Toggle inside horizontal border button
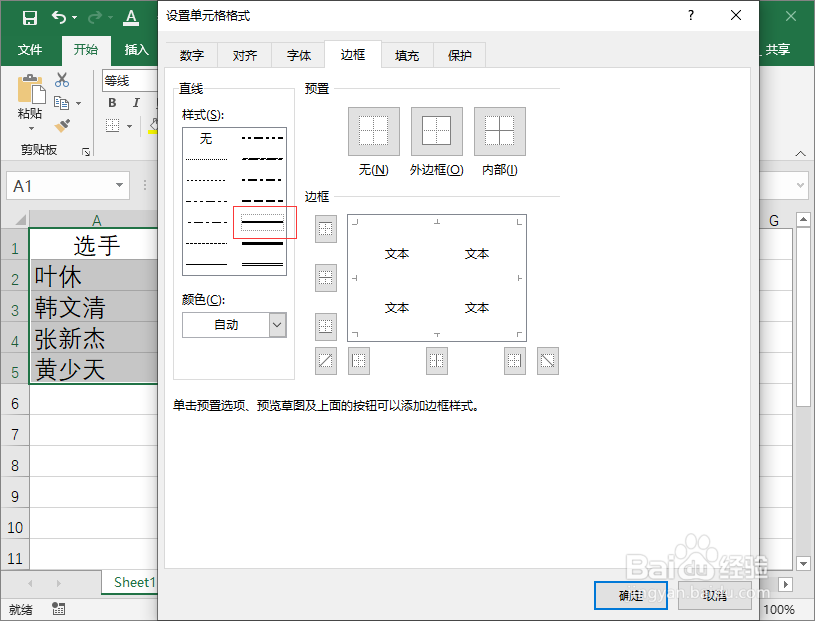This screenshot has width=815, height=621. coord(326,278)
